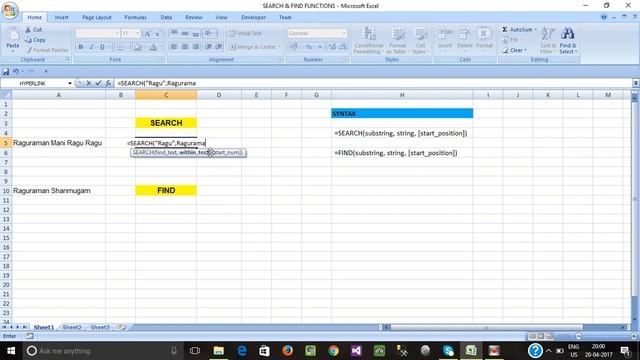Click the Windows Start button
Image resolution: width=640 pixels, height=360 pixels.
tap(11, 351)
